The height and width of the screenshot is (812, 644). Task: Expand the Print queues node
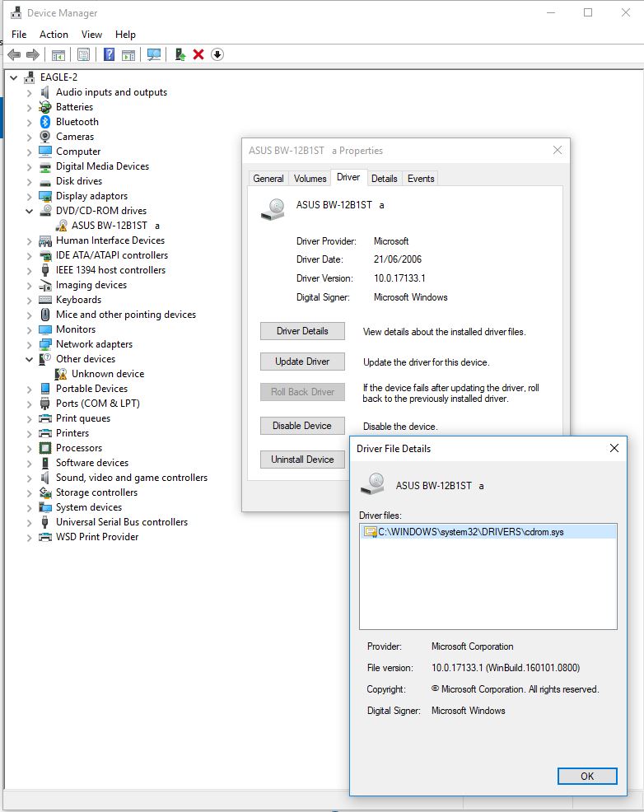[x=30, y=419]
